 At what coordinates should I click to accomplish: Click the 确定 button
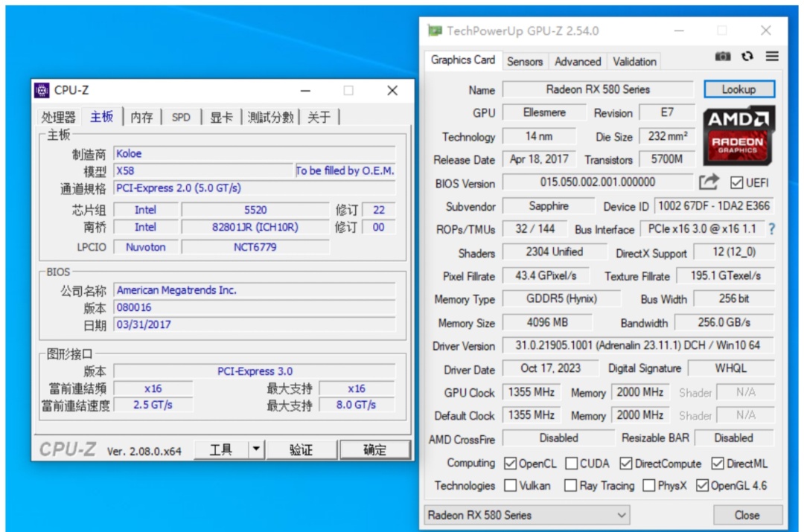374,449
